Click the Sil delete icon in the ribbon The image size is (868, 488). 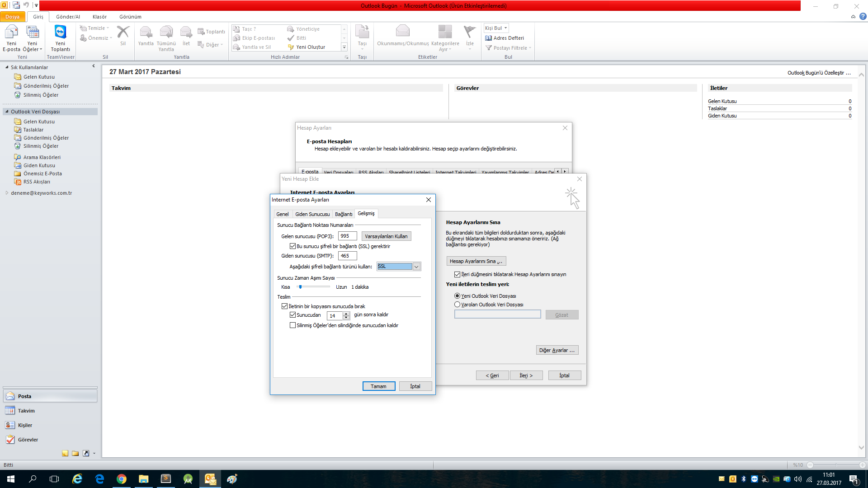point(123,36)
